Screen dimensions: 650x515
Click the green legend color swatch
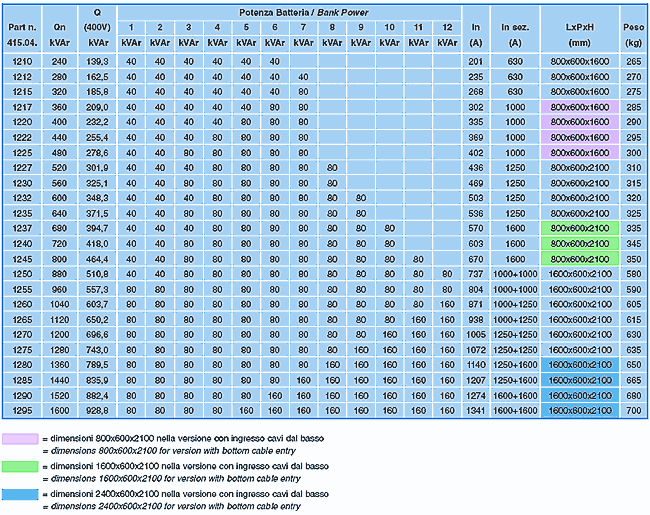[x=20, y=466]
